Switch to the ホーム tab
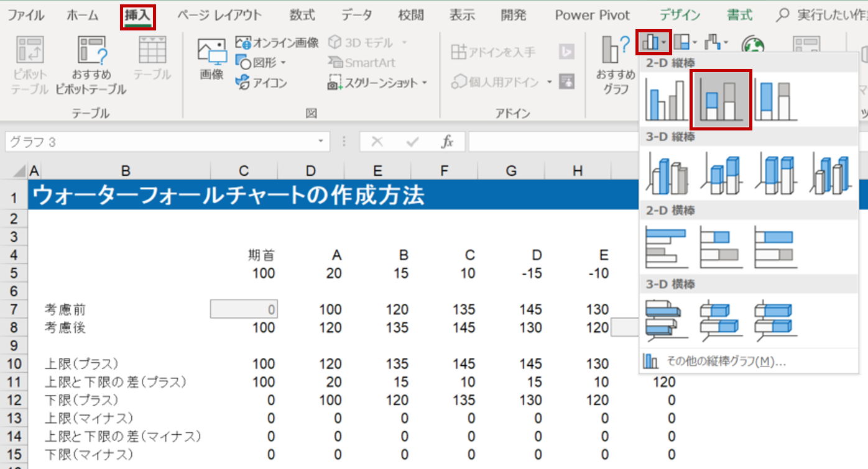This screenshot has width=868, height=469. [x=82, y=16]
